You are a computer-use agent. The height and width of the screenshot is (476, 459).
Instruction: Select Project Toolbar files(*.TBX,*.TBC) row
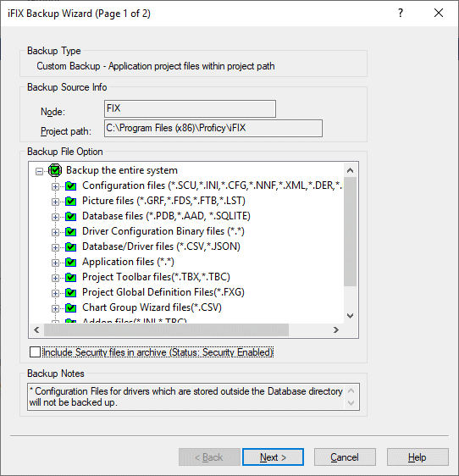[156, 277]
